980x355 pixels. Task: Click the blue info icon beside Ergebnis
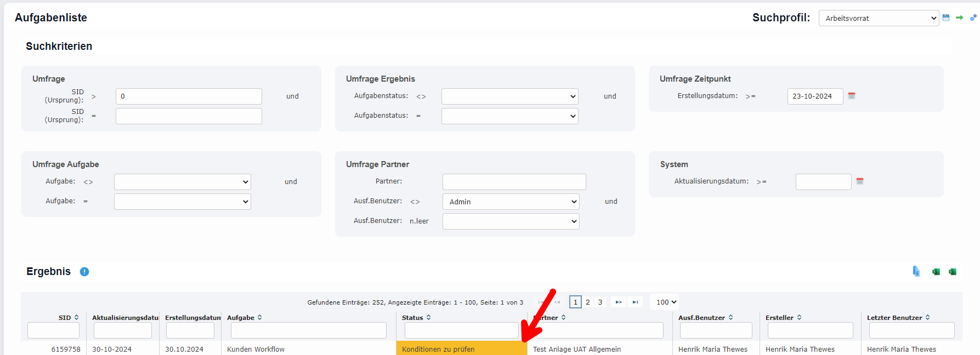click(x=84, y=272)
